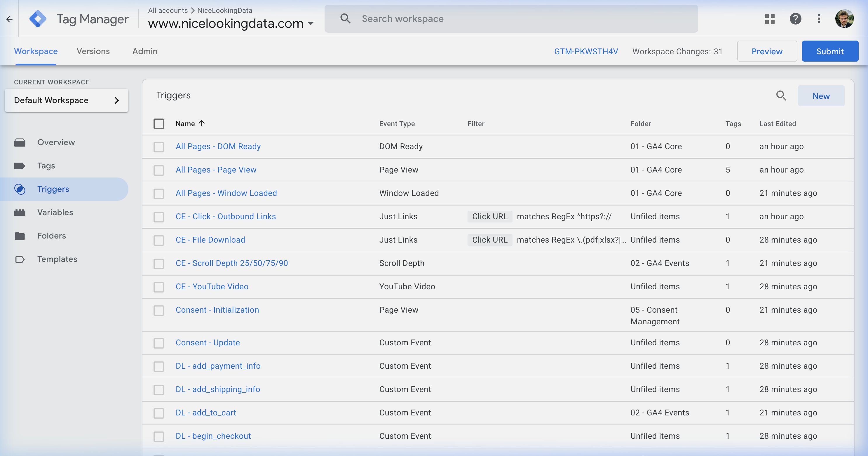Open the Google apps grid menu
The image size is (868, 456).
(770, 19)
